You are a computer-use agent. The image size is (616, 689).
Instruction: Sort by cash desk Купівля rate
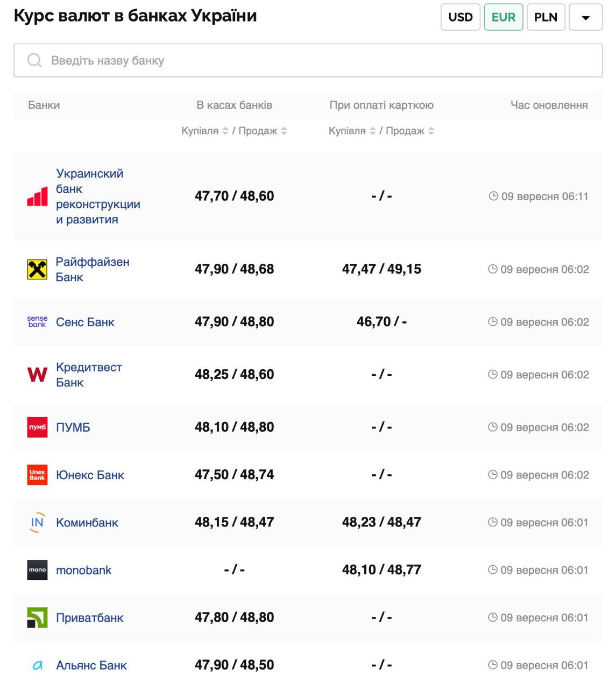coord(225,131)
